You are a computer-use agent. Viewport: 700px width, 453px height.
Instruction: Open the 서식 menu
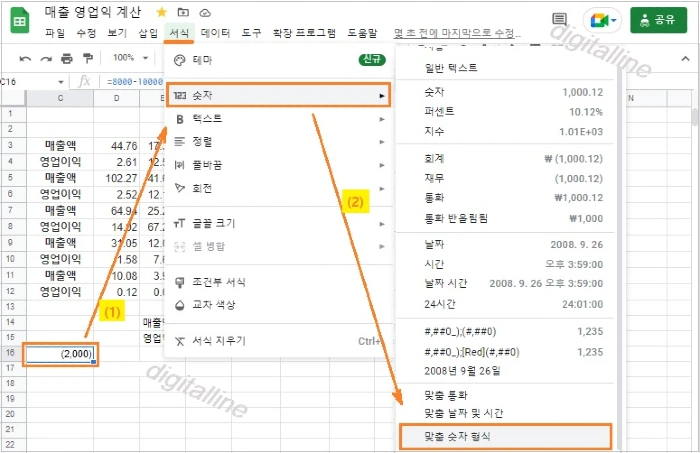[179, 33]
